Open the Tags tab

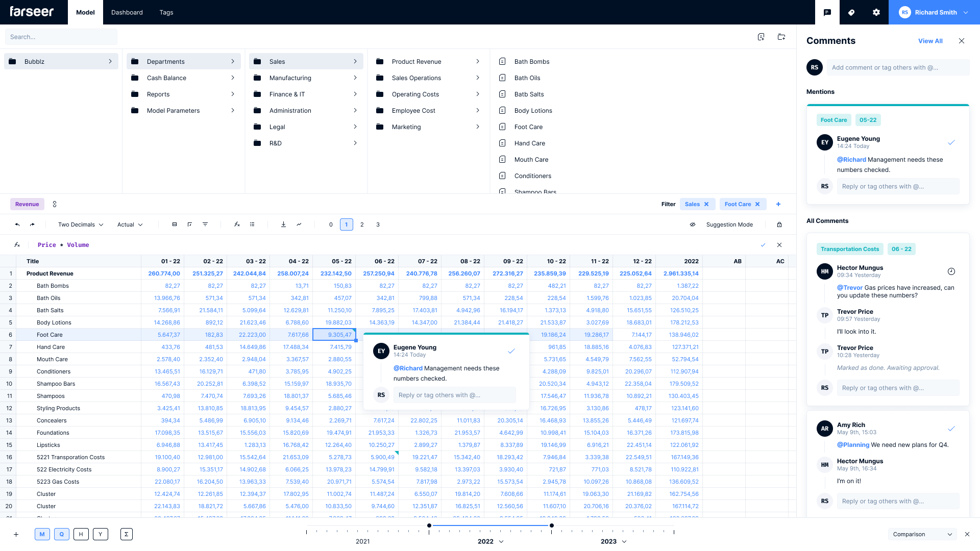click(166, 12)
